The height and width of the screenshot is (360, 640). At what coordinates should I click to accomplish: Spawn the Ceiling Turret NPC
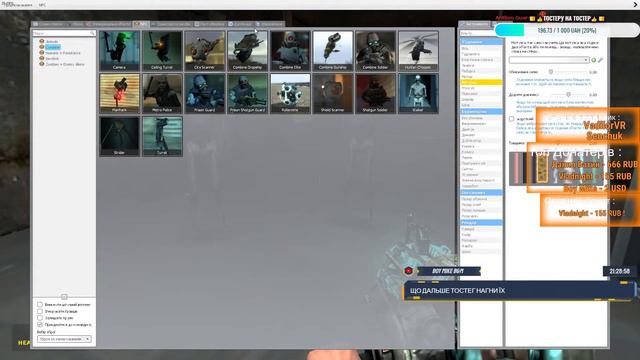click(x=162, y=51)
